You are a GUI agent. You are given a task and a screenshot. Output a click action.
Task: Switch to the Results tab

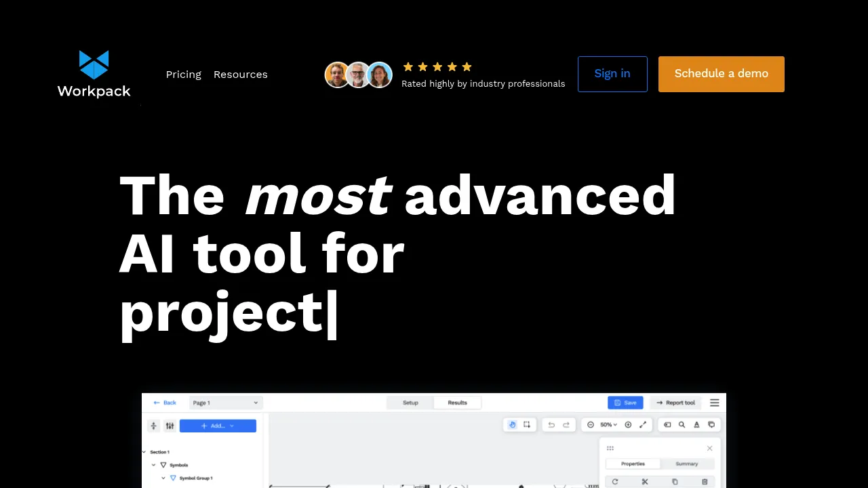[x=458, y=403]
